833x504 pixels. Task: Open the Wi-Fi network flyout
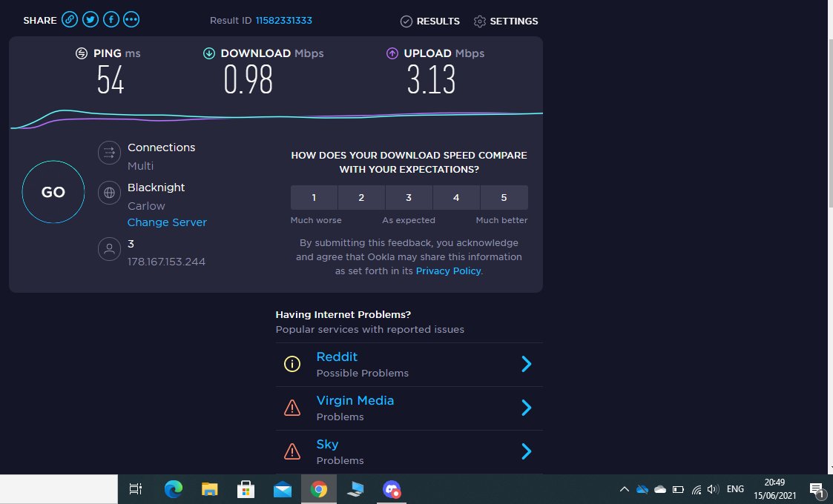(697, 489)
